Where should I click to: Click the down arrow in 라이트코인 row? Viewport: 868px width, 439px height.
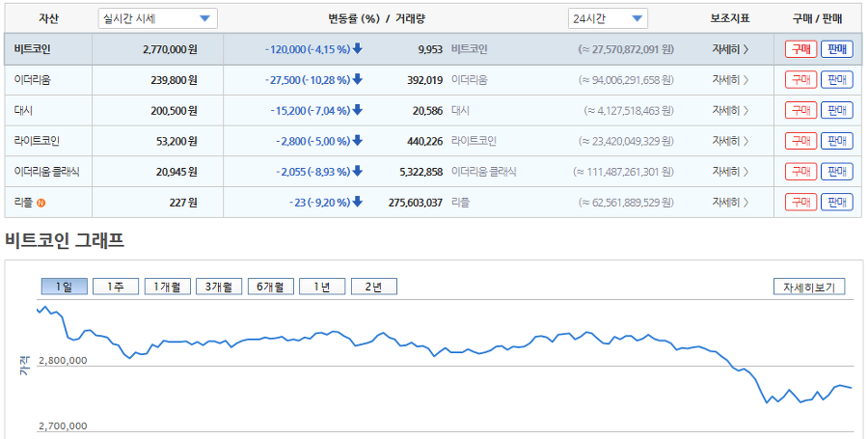click(358, 142)
